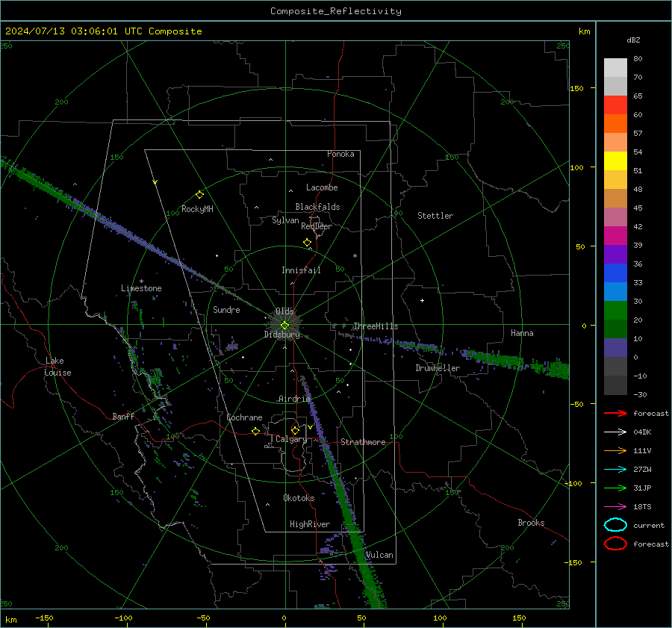
Task: Click the white 04DK arrow icon
Action: click(615, 432)
